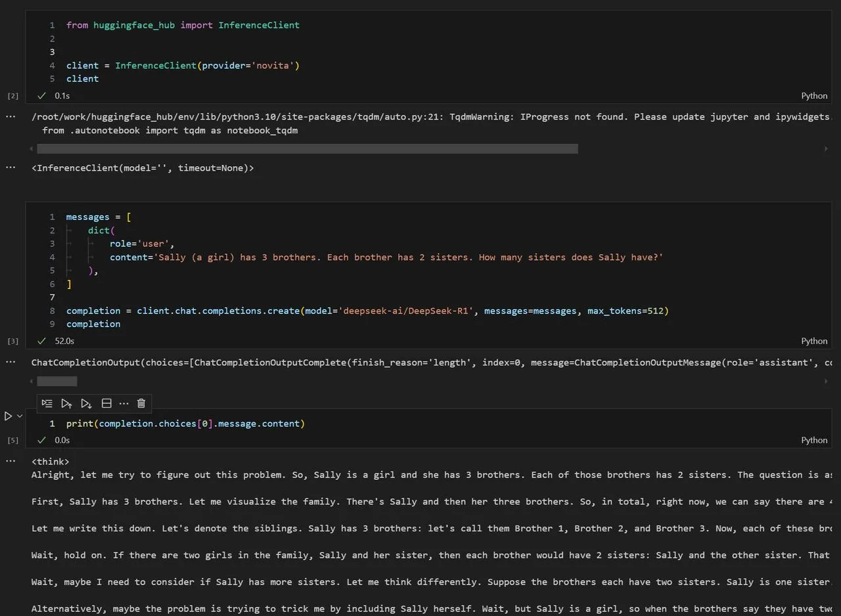Delete the print cell with trash icon
Screen dimensions: 841x616
coord(141,403)
